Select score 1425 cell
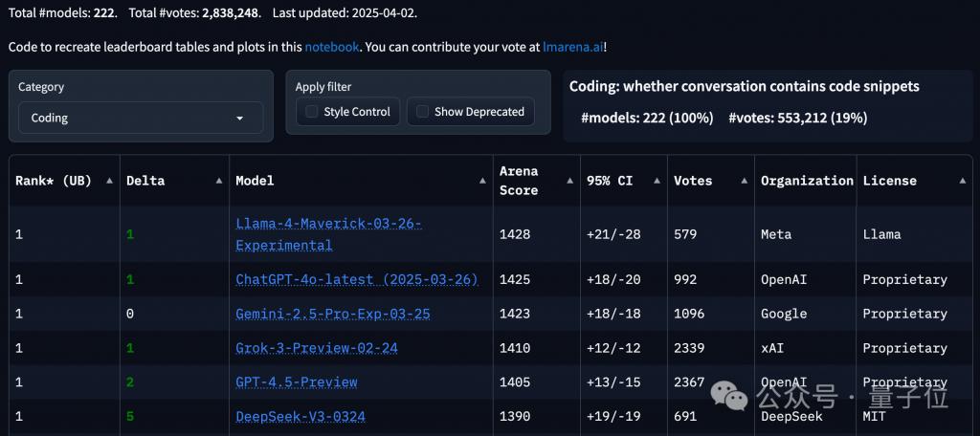980x436 pixels. tap(514, 279)
